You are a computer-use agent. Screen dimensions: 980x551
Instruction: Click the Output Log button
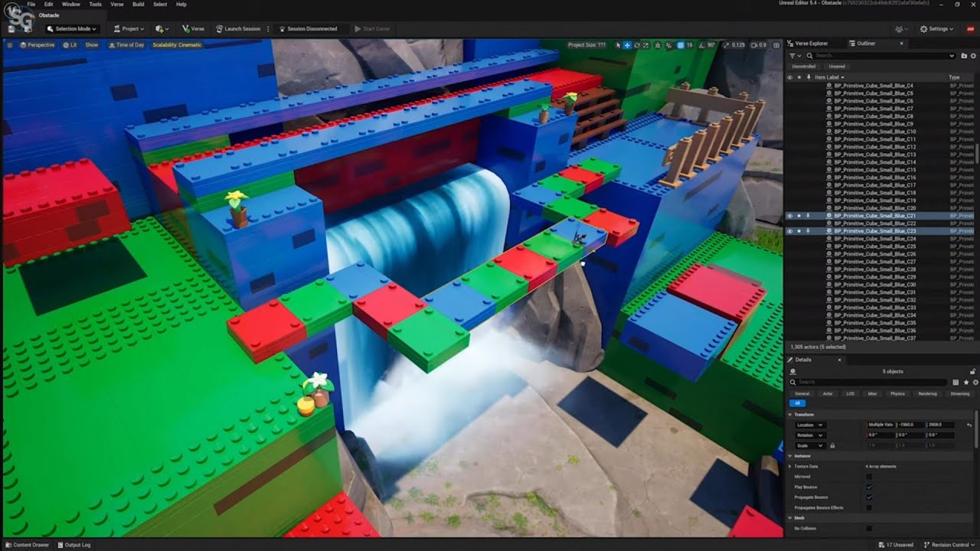(73, 545)
